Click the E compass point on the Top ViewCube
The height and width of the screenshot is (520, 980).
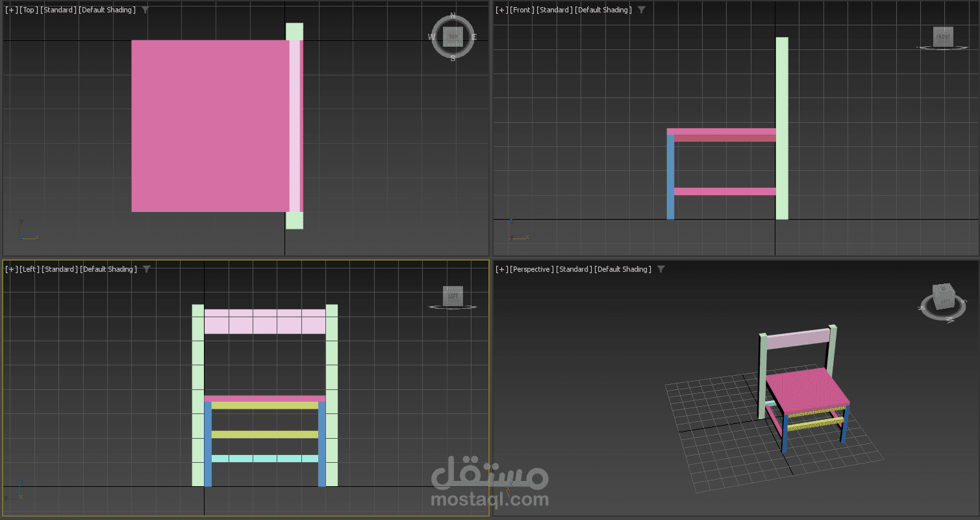point(474,37)
